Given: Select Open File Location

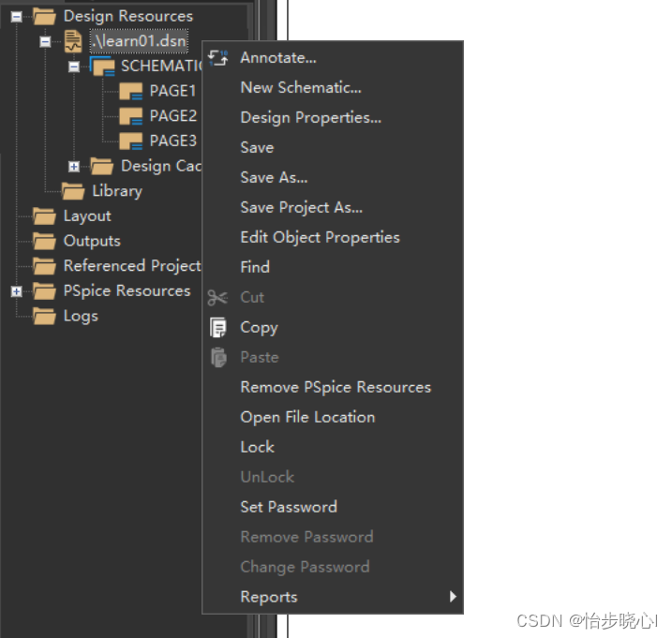Looking at the screenshot, I should point(307,418).
